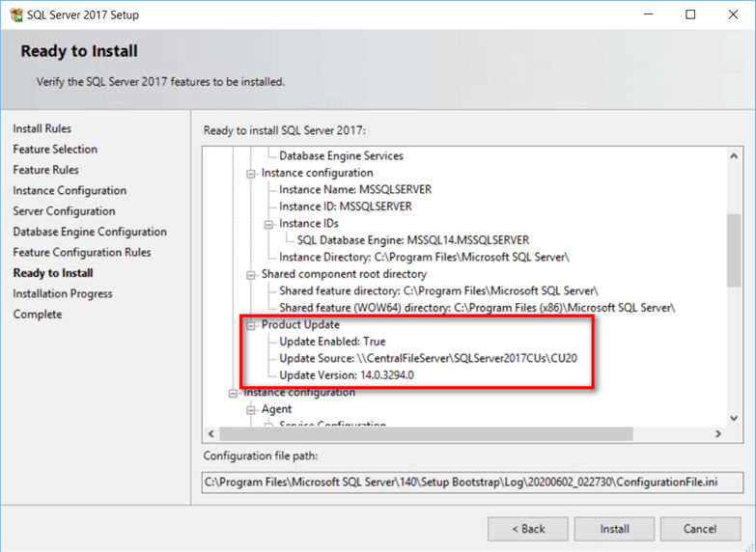756x552 pixels.
Task: Select the Instance Directory row
Action: point(424,258)
